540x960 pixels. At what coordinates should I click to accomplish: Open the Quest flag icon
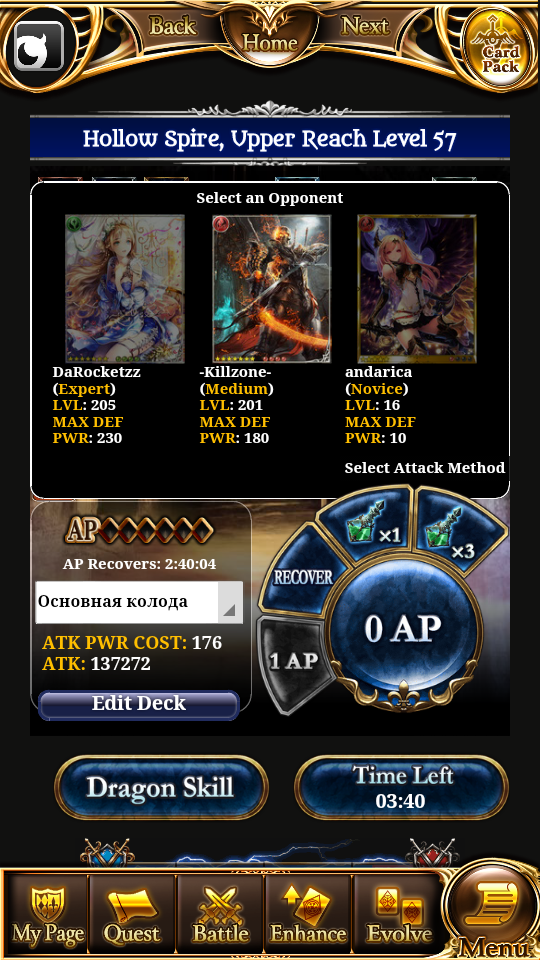tap(132, 914)
